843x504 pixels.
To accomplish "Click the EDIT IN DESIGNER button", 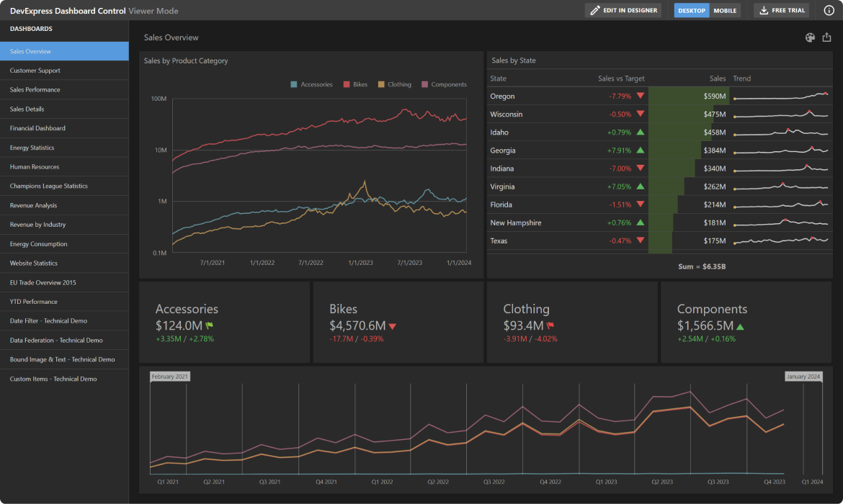I will (x=623, y=10).
